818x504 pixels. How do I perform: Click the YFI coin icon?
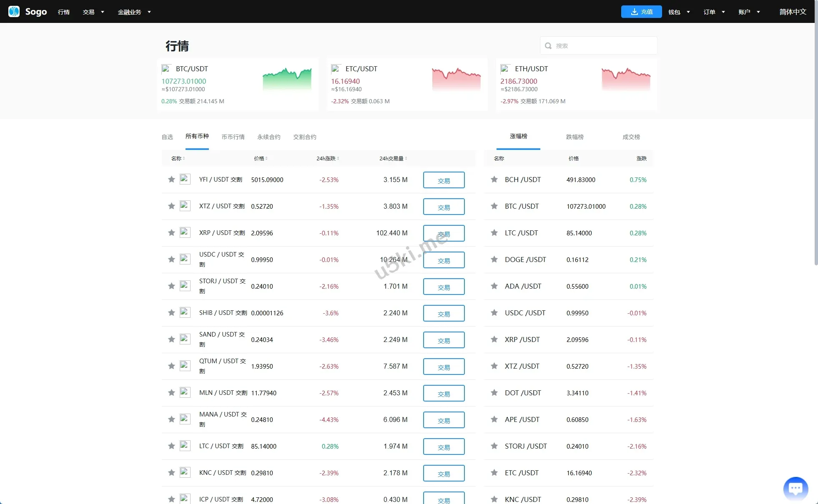click(x=185, y=179)
